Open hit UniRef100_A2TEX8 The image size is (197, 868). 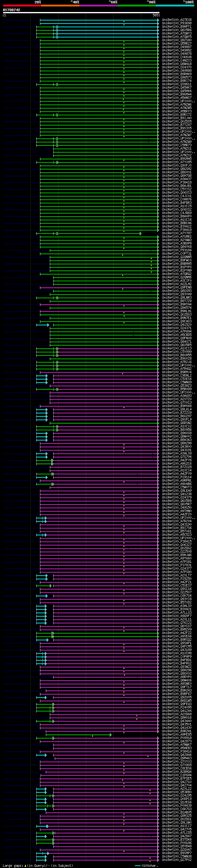[177, 20]
